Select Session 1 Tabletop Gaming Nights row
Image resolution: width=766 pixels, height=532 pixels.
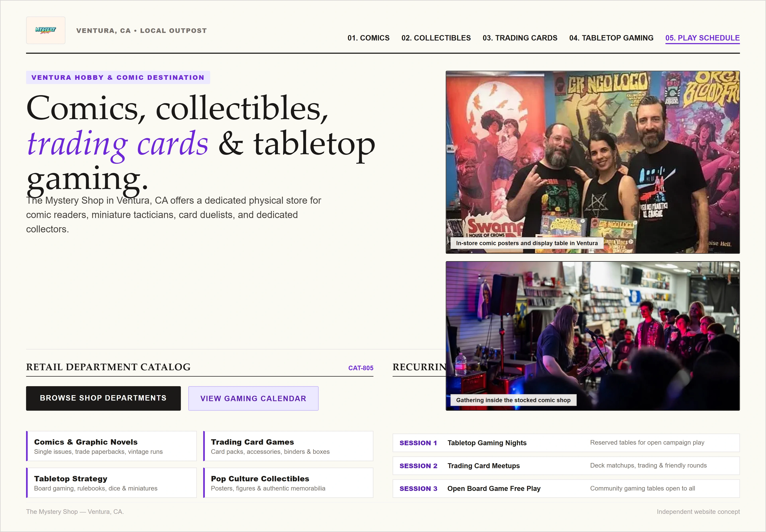point(566,443)
